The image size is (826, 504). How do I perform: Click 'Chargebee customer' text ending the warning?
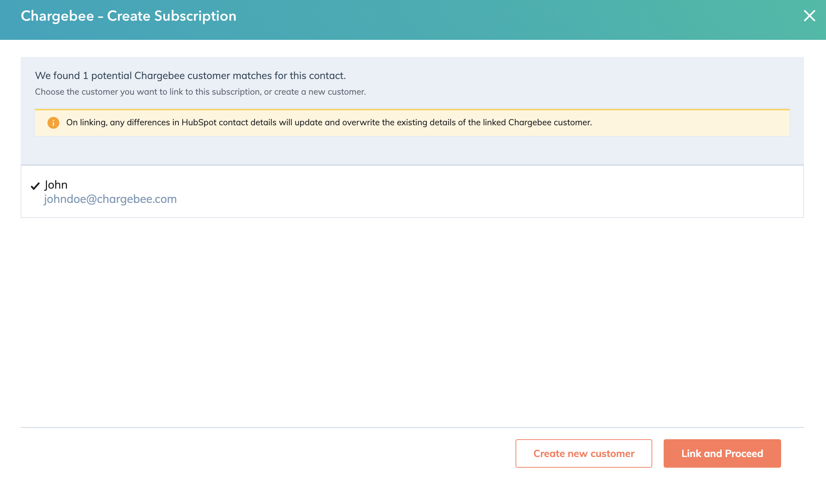click(549, 122)
